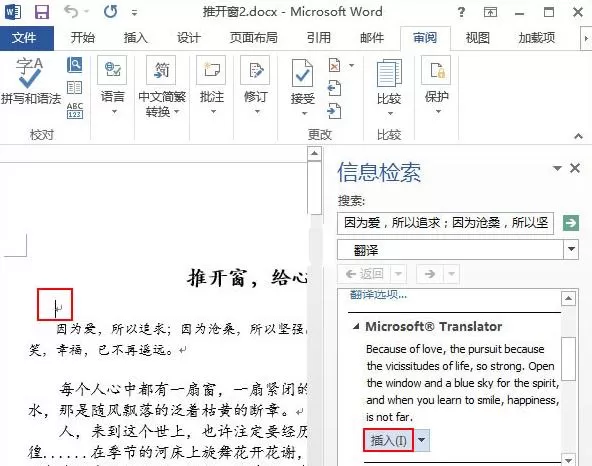
Task: Click the translated text 'Because of love'
Action: [405, 349]
